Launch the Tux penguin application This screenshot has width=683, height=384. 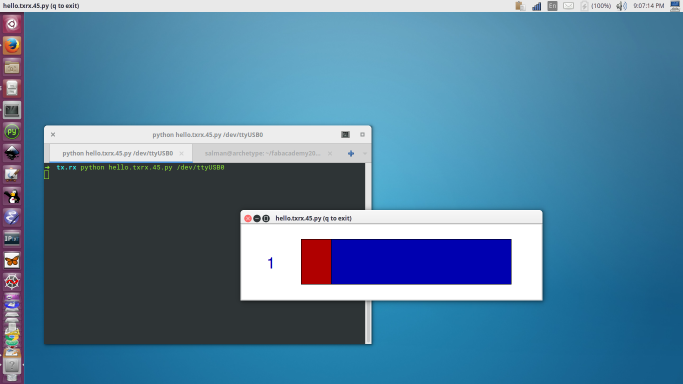click(12, 196)
